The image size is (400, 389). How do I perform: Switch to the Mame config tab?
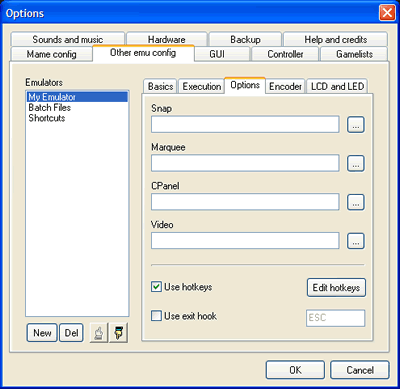[52, 54]
